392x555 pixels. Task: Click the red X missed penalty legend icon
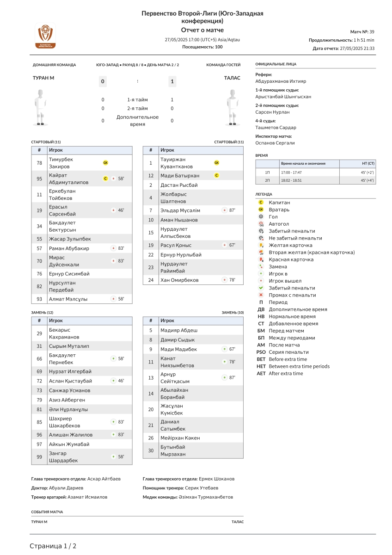point(261,295)
